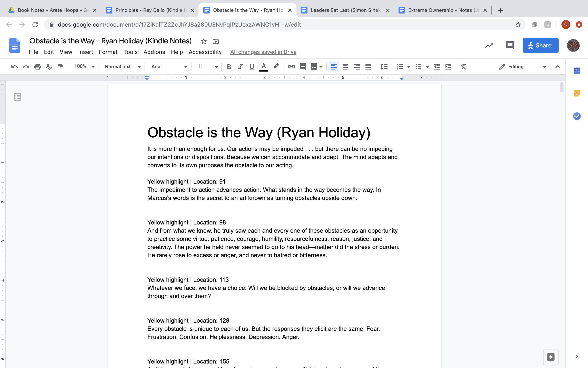
Task: Open the Editing mode dropdown
Action: (522, 67)
